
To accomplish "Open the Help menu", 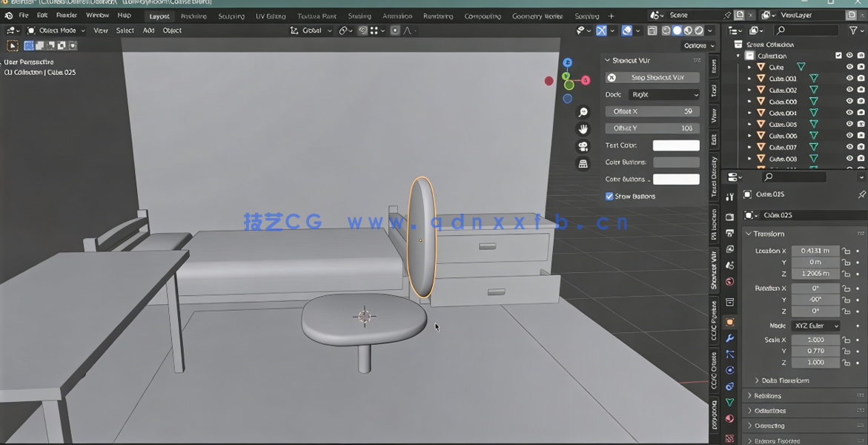I will pyautogui.click(x=123, y=15).
